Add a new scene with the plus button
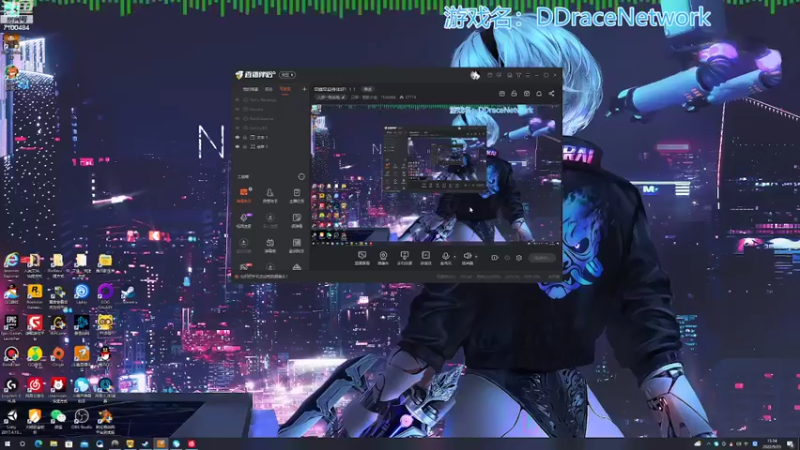 (x=304, y=89)
